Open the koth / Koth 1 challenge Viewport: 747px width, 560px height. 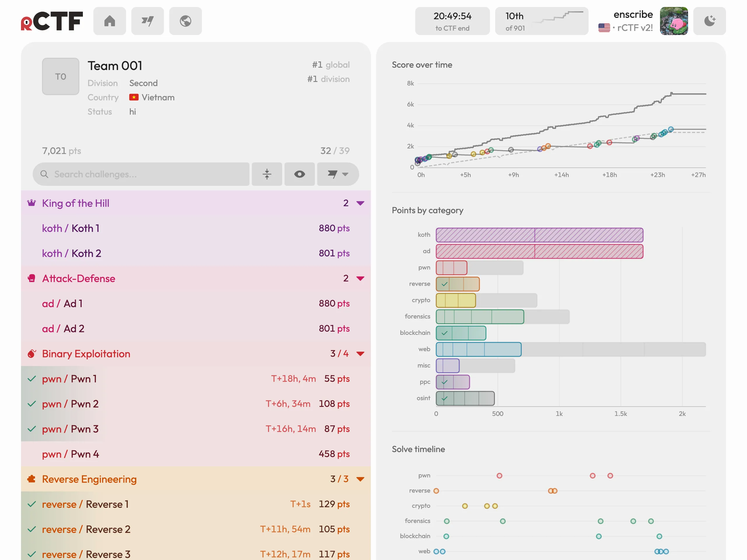[196, 228]
